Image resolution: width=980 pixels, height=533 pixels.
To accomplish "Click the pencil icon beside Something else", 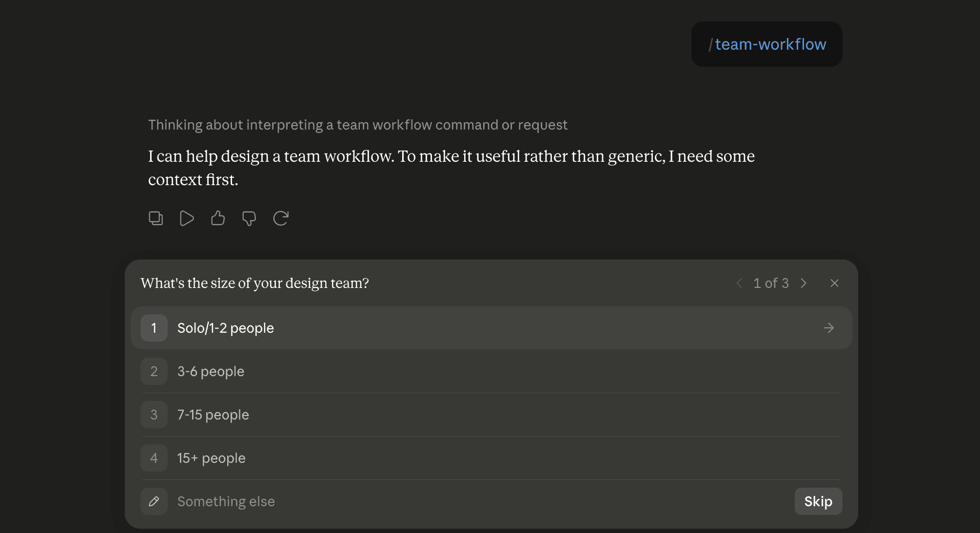I will point(154,501).
